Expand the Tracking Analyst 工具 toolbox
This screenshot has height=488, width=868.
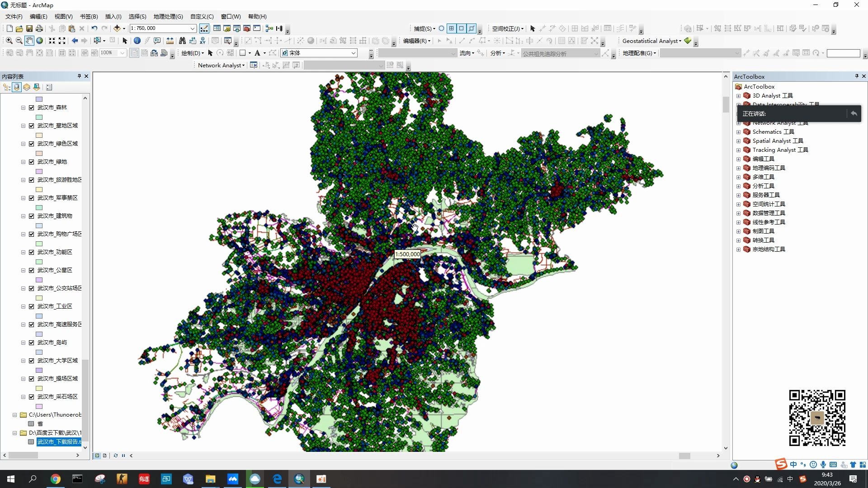pos(738,150)
